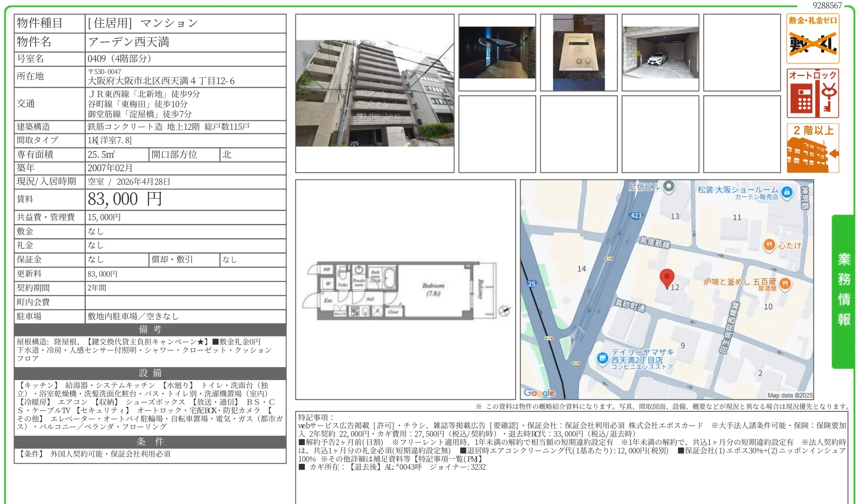Click the 備考 section header
This screenshot has height=504, width=861.
click(150, 329)
